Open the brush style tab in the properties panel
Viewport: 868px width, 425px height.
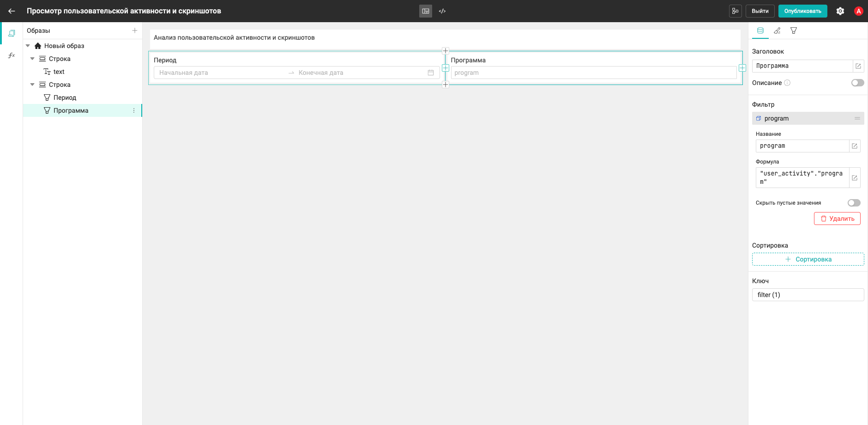tap(777, 30)
